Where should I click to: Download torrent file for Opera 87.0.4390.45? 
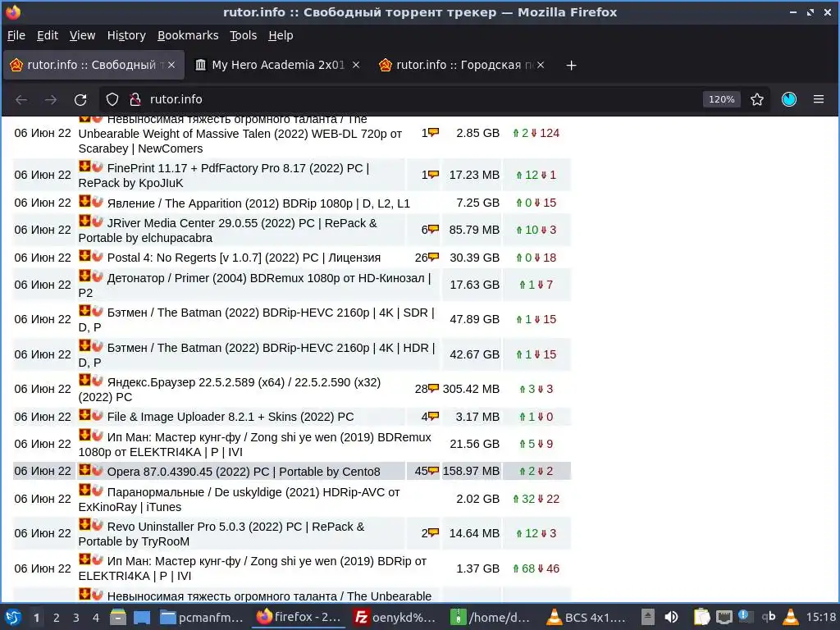(x=84, y=470)
